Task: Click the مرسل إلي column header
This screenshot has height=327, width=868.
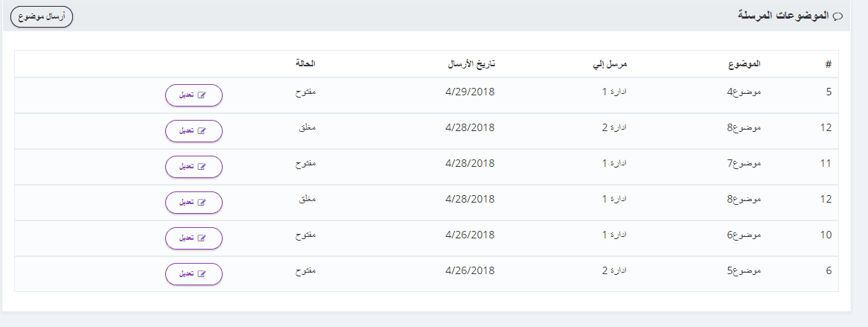Action: tap(613, 64)
